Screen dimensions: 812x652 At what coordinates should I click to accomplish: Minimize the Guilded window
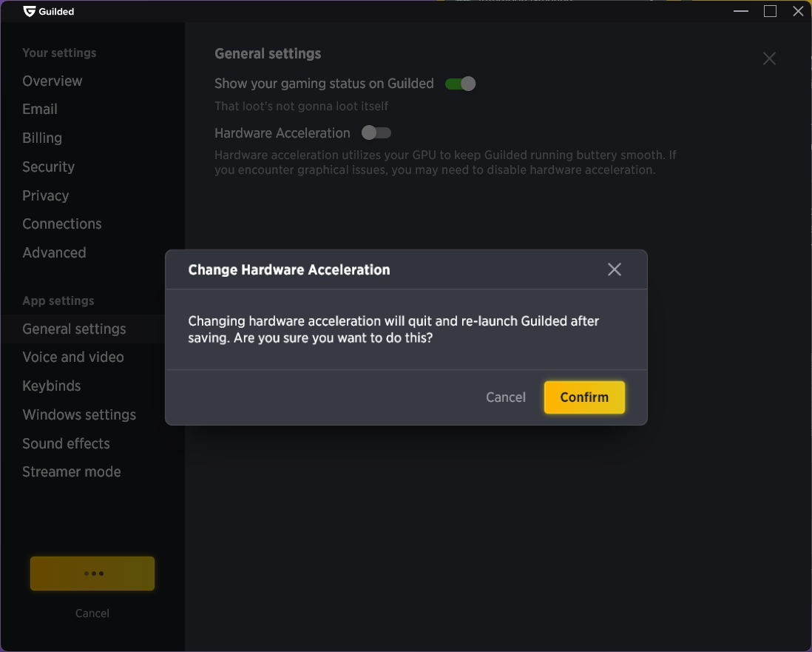[x=741, y=11]
